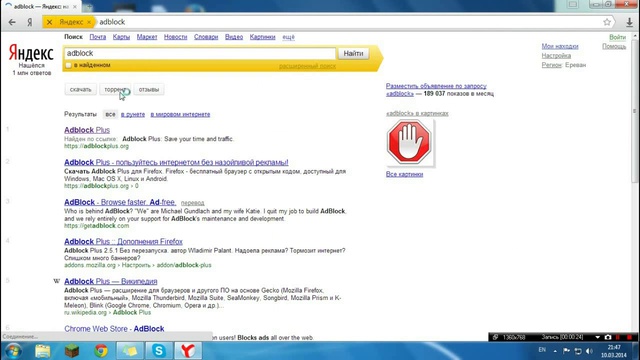Click the volume tray icon
Screen dimensions: 640x360
click(x=589, y=351)
